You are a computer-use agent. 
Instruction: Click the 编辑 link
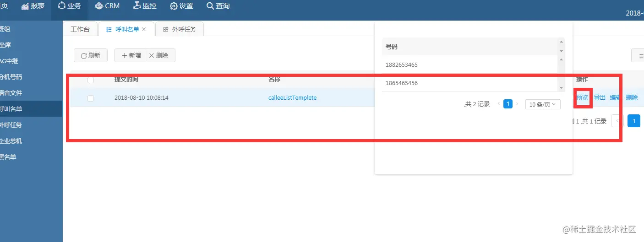[x=616, y=97]
